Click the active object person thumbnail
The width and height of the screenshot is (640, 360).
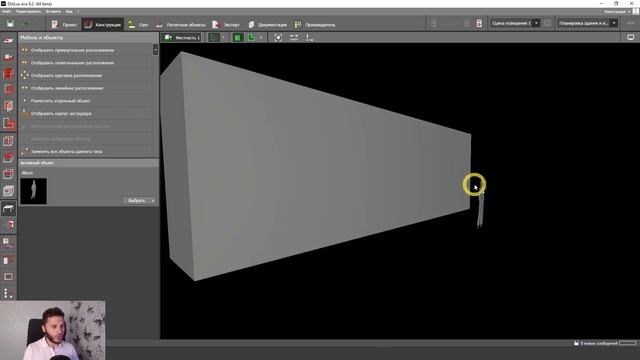tap(33, 191)
